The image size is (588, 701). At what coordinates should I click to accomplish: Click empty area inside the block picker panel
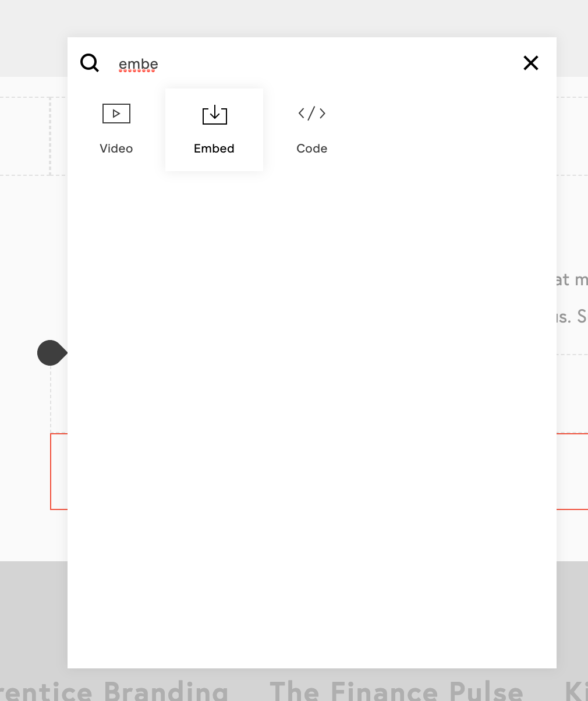pyautogui.click(x=312, y=408)
